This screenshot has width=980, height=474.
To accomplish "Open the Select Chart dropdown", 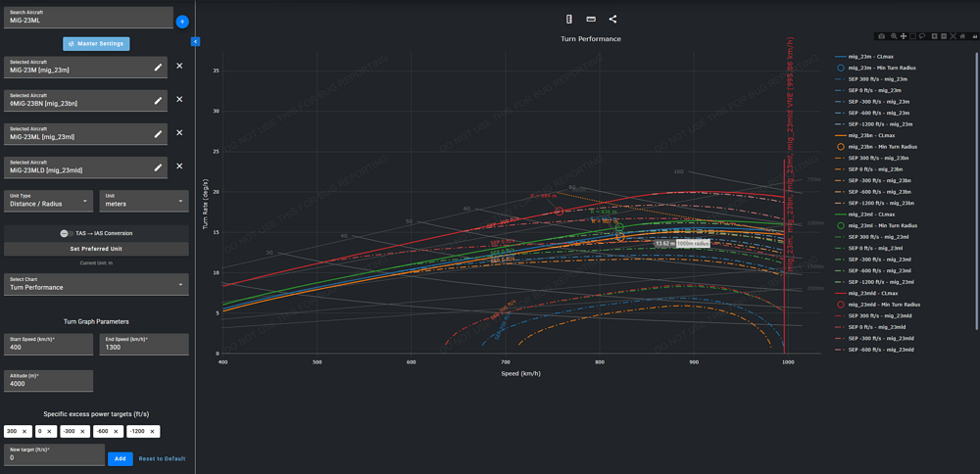I will [96, 284].
